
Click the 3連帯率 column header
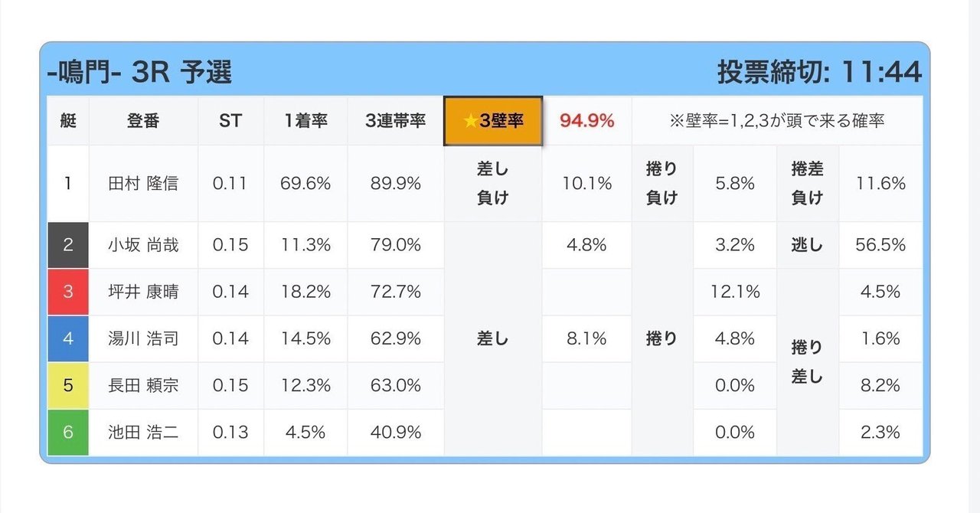tap(395, 121)
